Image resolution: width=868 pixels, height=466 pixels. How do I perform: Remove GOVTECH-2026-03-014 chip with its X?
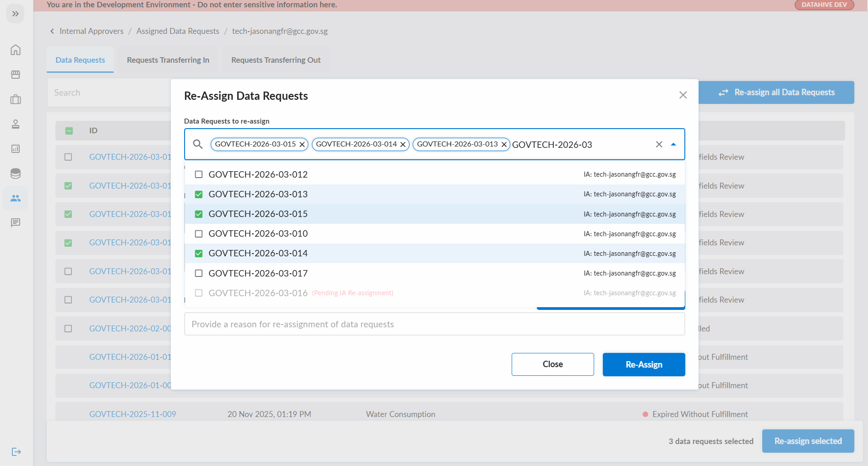pyautogui.click(x=403, y=145)
